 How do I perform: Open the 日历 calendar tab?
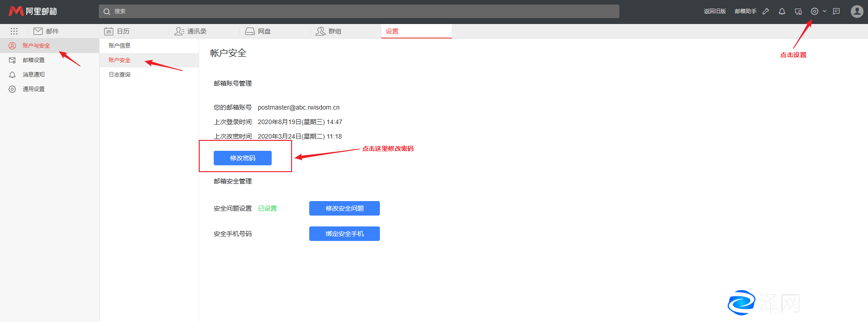pos(117,31)
